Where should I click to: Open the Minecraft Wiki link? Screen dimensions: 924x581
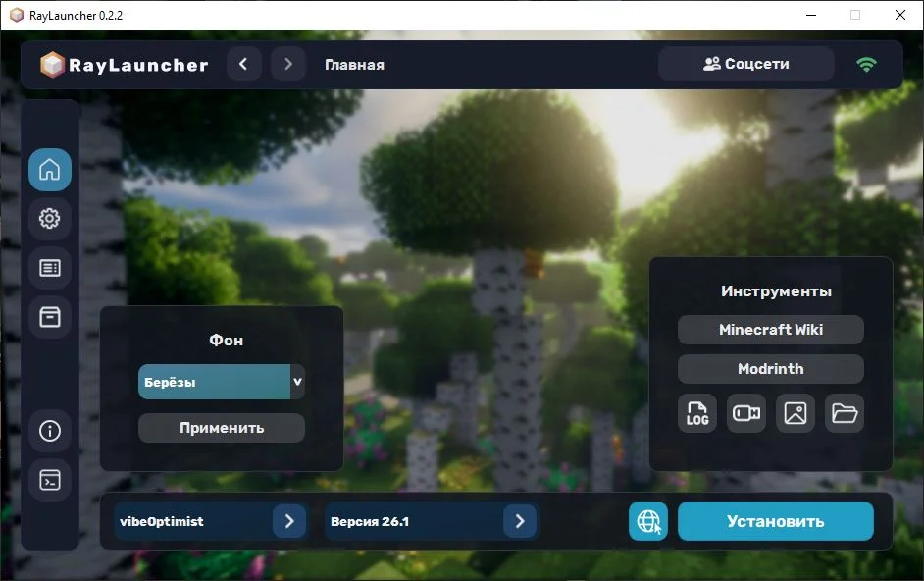771,330
